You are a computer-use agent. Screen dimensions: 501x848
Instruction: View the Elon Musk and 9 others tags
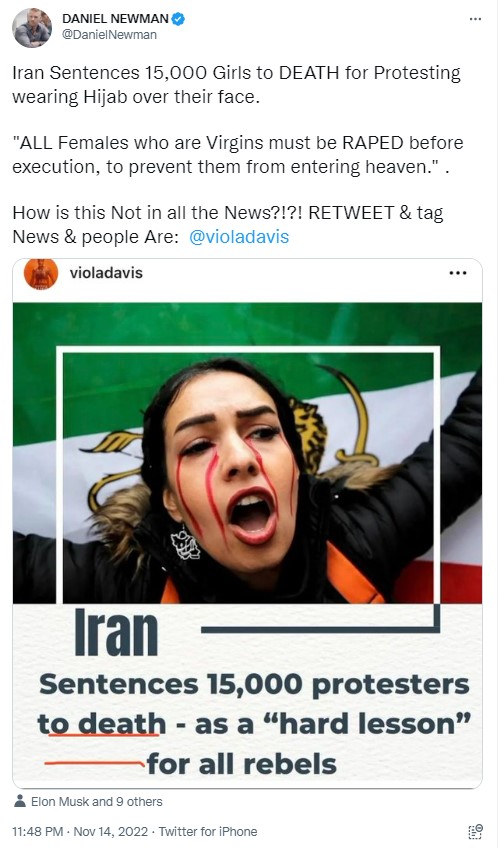pyautogui.click(x=97, y=801)
